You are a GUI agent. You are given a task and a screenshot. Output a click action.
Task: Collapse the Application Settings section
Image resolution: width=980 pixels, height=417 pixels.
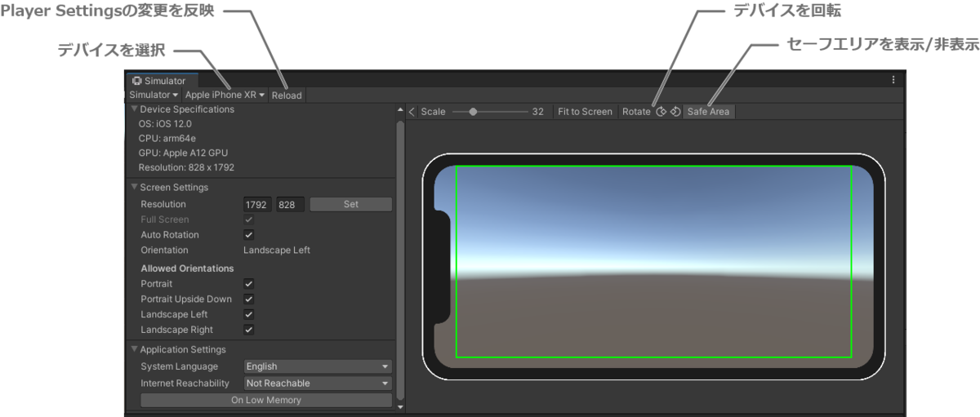[134, 349]
